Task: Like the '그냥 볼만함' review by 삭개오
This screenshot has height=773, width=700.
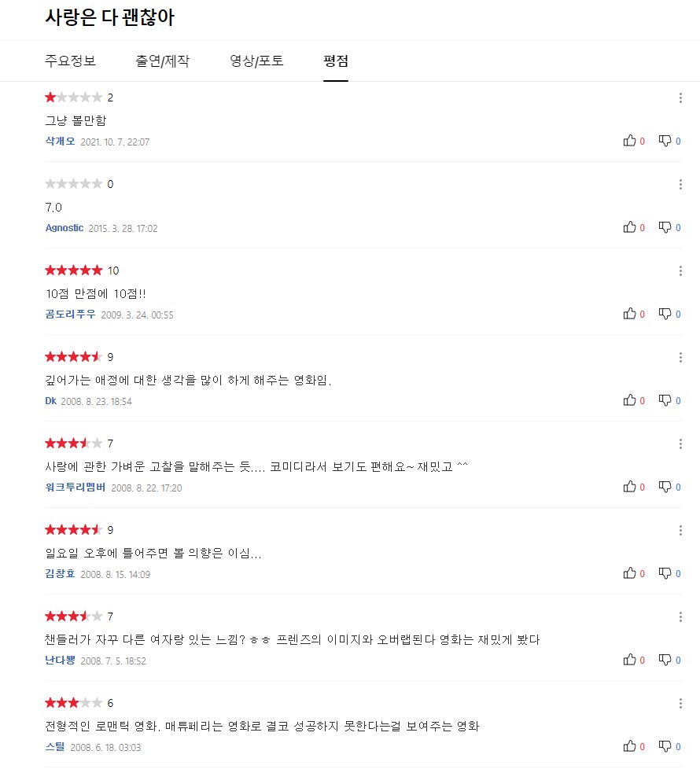Action: pos(629,141)
